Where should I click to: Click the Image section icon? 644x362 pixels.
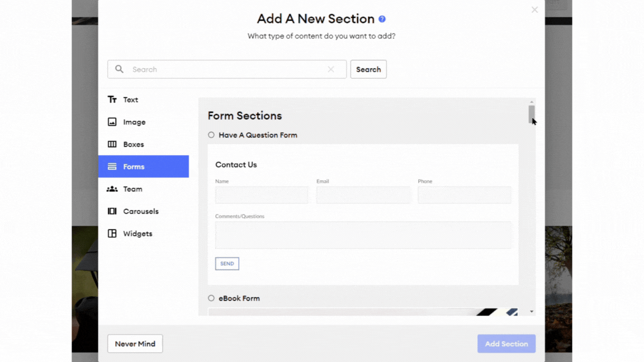[113, 122]
